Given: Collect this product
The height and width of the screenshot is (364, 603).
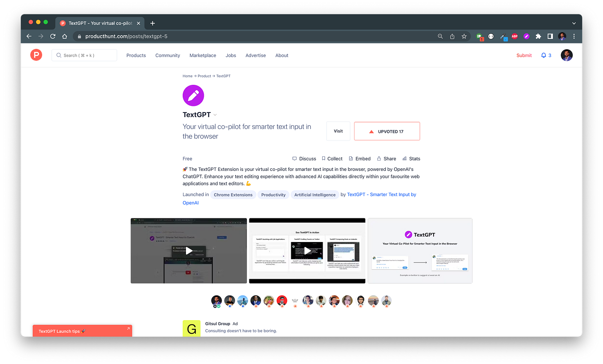Looking at the screenshot, I should [x=332, y=159].
